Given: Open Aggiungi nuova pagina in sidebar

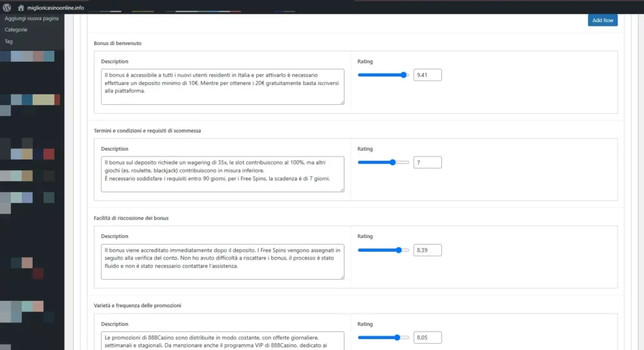Looking at the screenshot, I should [31, 18].
